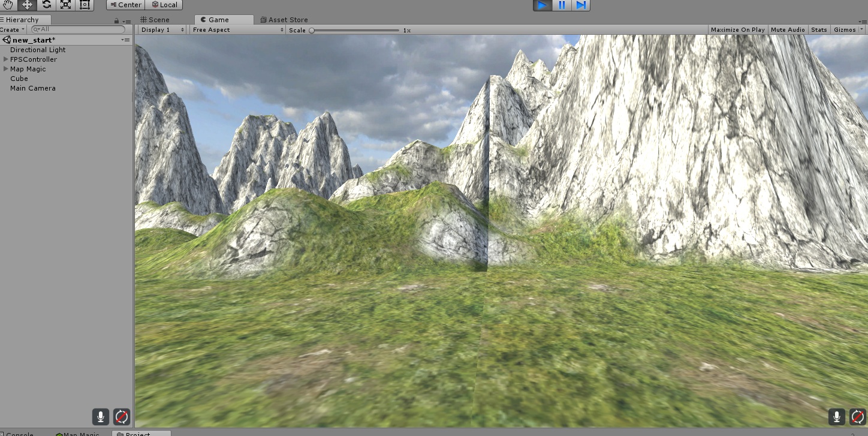
Task: Select the Scale tool
Action: click(x=65, y=5)
